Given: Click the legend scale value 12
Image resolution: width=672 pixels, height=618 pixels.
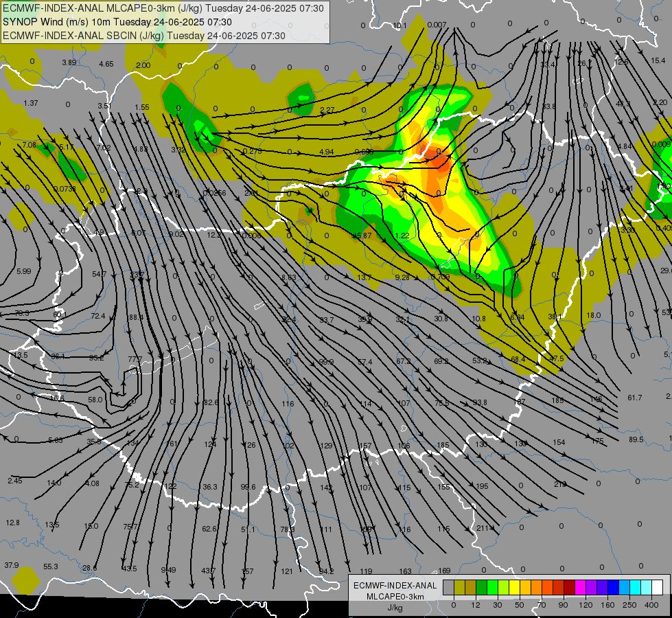Looking at the screenshot, I should (476, 605).
